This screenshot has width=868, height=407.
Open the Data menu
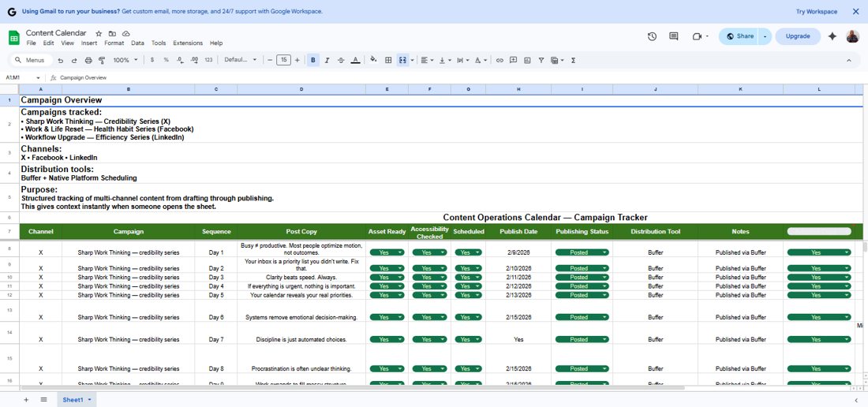137,43
